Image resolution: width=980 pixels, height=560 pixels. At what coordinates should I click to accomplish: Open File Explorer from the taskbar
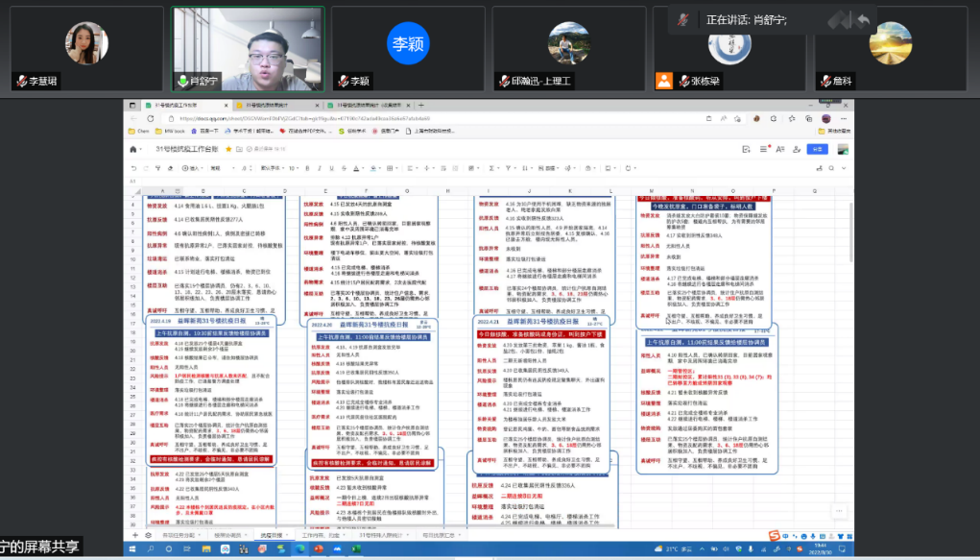click(x=206, y=548)
